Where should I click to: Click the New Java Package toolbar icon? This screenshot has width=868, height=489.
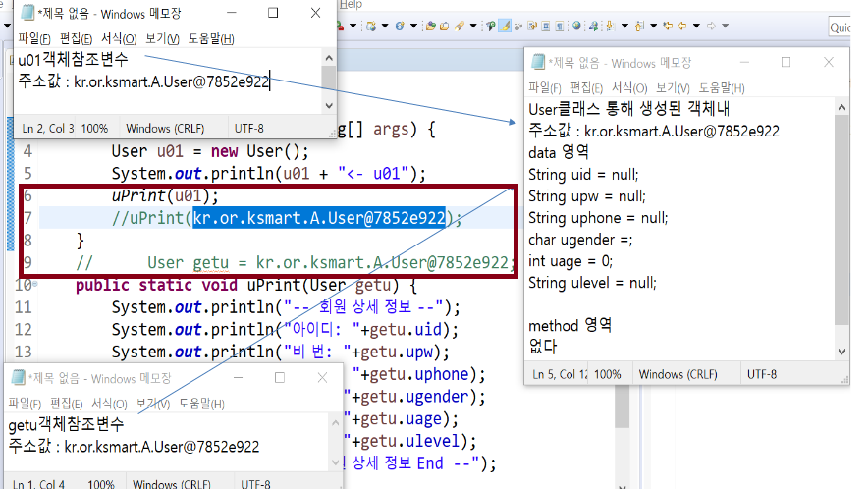click(x=371, y=27)
